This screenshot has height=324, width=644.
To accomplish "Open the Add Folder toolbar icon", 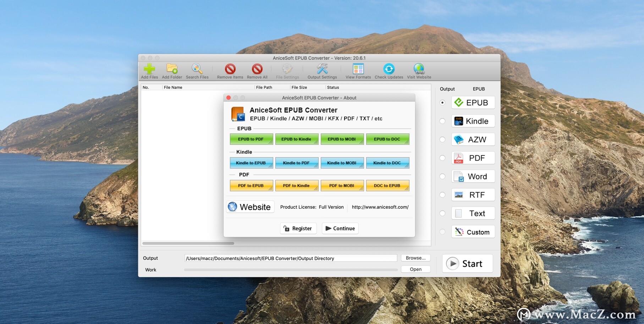I will click(x=172, y=68).
